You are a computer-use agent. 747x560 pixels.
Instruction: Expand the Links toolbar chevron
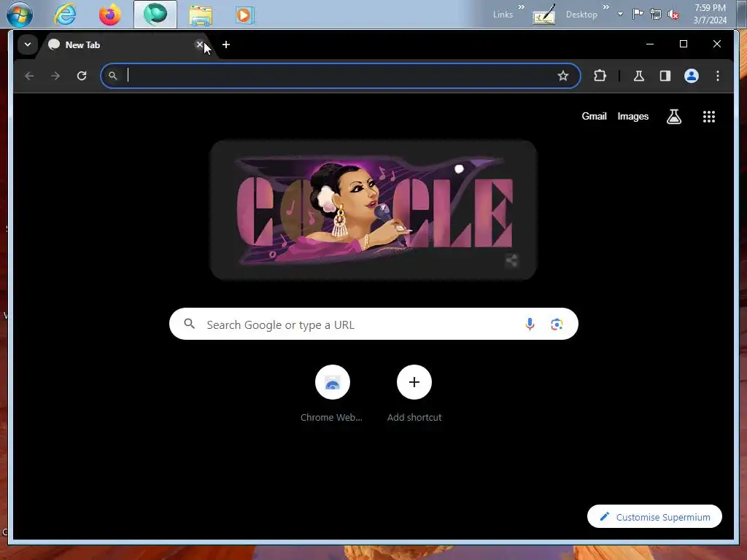[521, 7]
